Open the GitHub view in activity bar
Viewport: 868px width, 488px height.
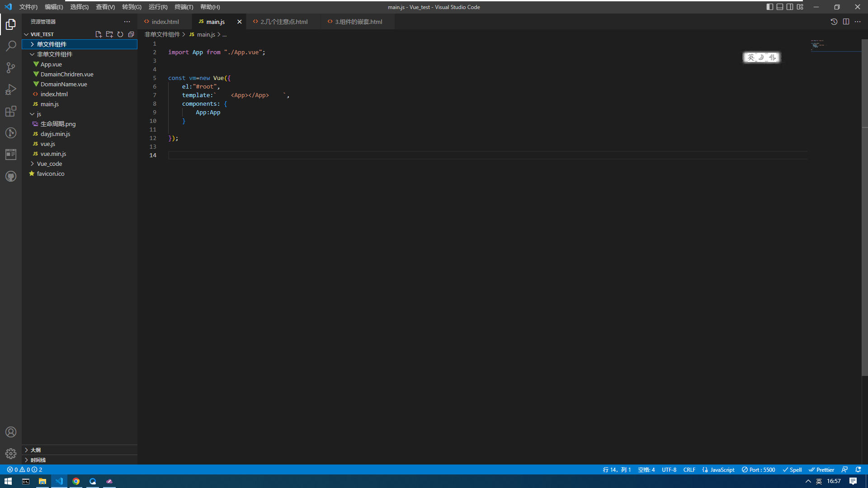pos(11,176)
